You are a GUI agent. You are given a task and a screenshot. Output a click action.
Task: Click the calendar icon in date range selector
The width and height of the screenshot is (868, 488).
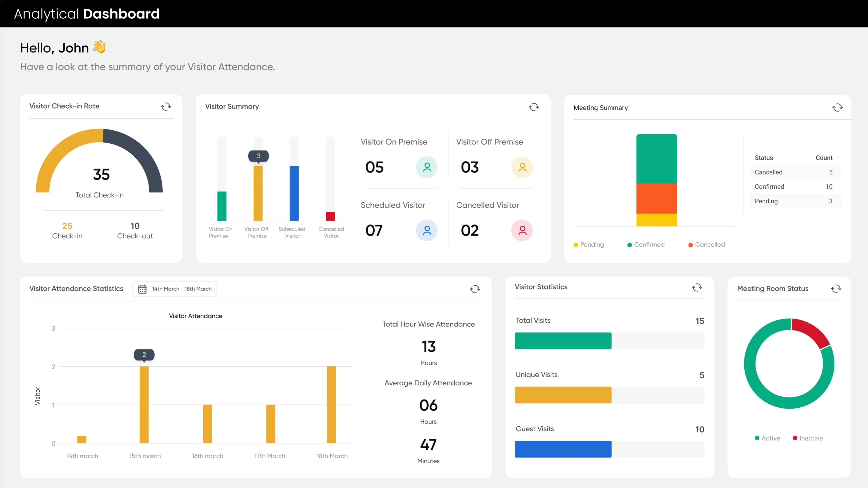142,289
